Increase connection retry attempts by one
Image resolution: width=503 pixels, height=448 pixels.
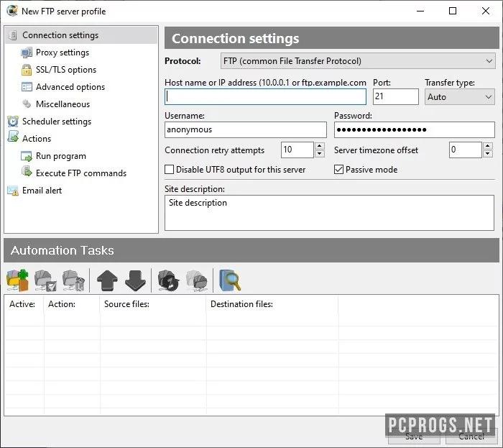(x=320, y=146)
